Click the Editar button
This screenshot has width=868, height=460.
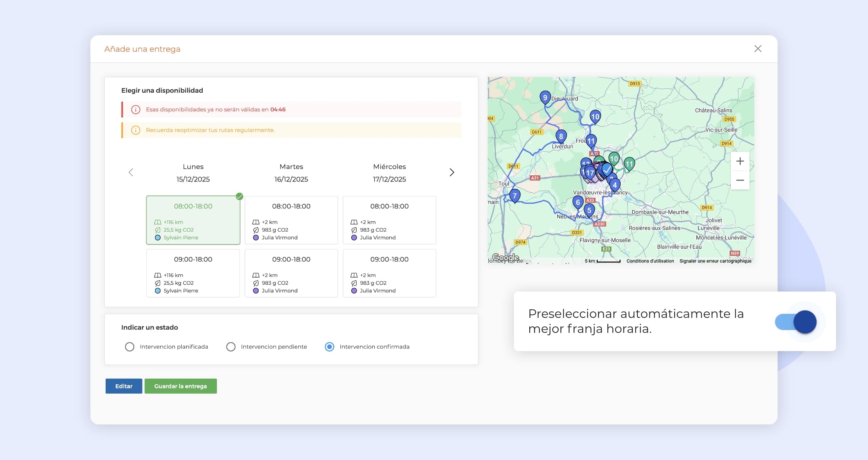pyautogui.click(x=124, y=386)
